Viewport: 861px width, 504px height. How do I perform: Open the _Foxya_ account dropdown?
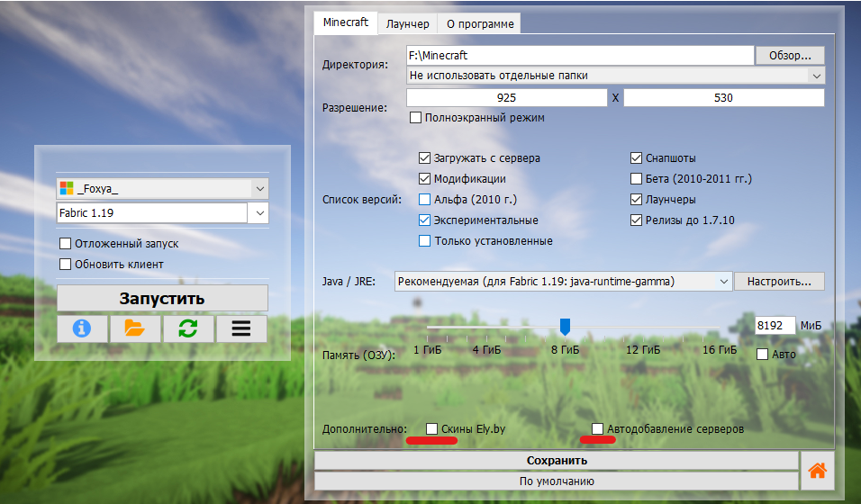point(258,188)
